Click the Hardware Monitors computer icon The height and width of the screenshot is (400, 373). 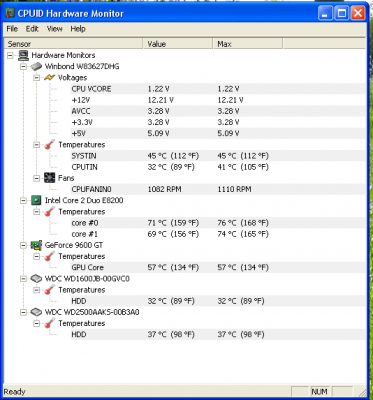coord(23,55)
